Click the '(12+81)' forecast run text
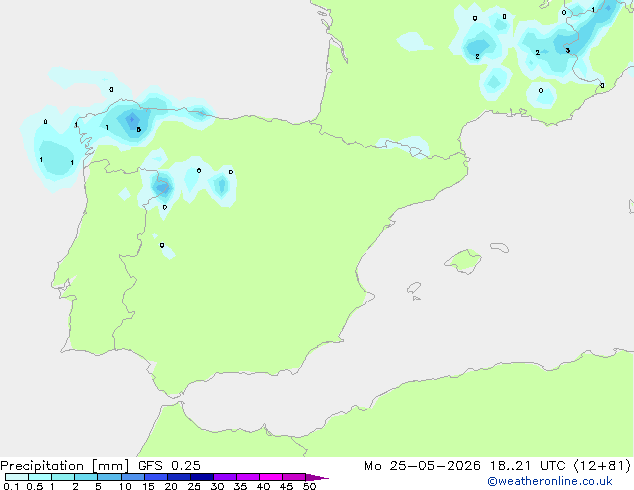This screenshot has width=634, height=490. pos(602,466)
